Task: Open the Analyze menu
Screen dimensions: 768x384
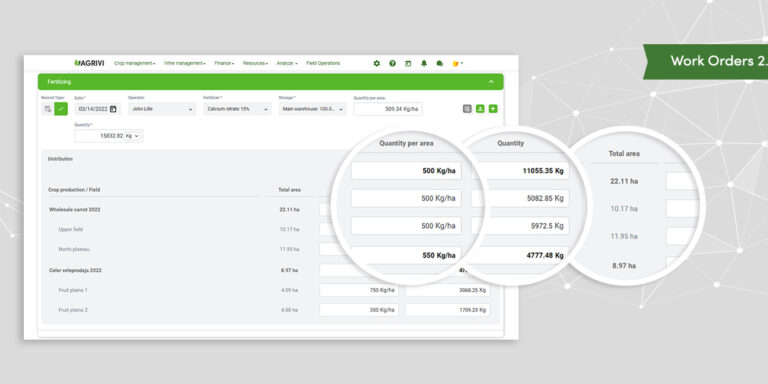Action: [287, 63]
